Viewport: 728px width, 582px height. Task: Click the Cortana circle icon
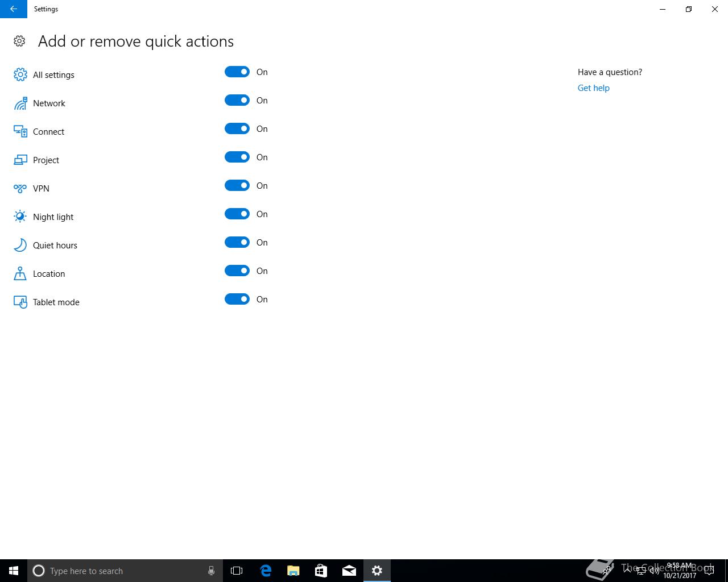tap(39, 571)
